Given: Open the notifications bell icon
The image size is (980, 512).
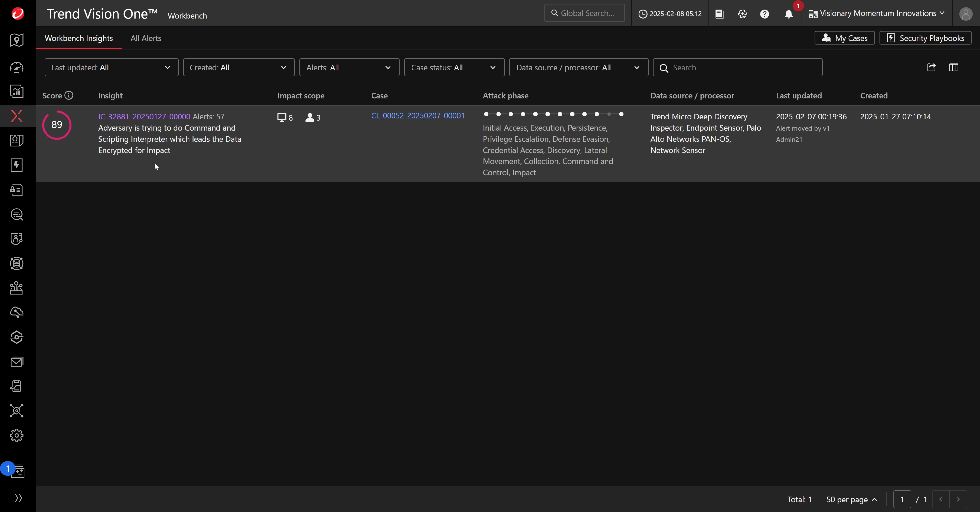Looking at the screenshot, I should pyautogui.click(x=789, y=14).
